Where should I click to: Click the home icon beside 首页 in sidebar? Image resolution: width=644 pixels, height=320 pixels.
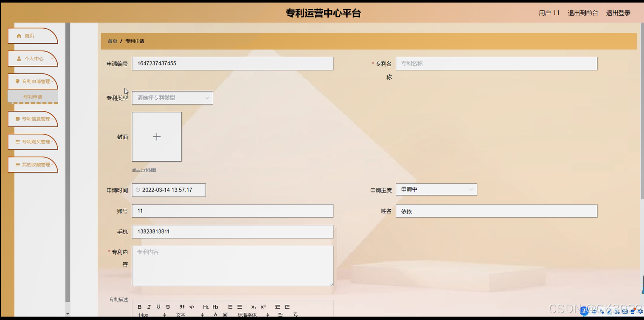[19, 36]
